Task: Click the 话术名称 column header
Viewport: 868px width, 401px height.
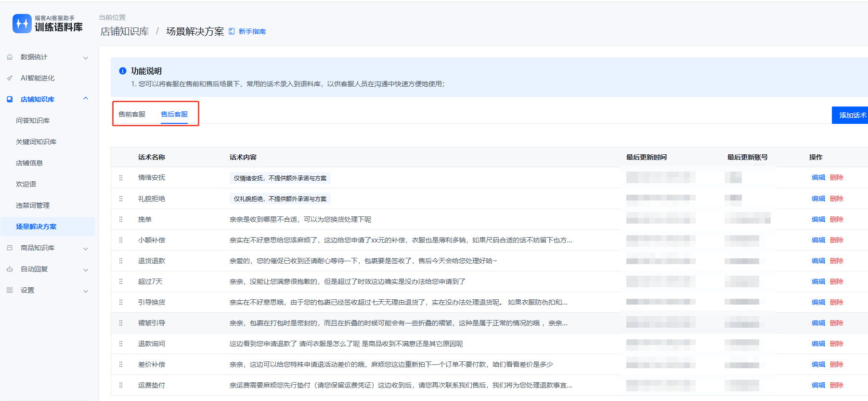Action: pos(152,157)
